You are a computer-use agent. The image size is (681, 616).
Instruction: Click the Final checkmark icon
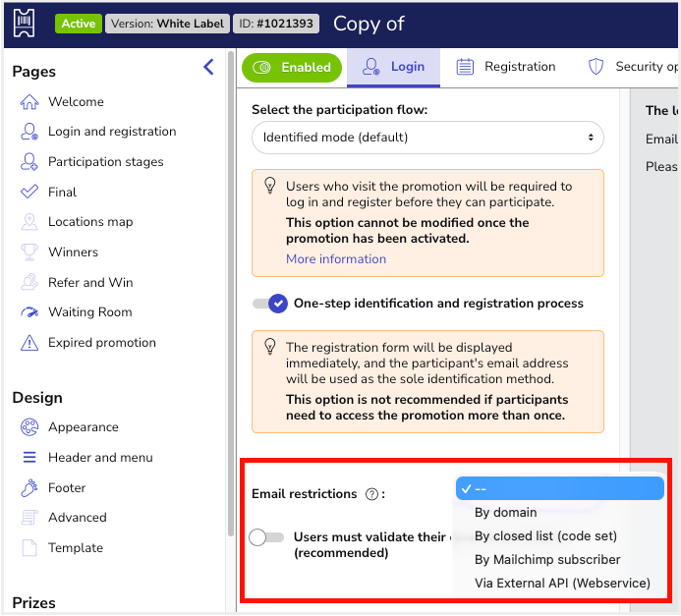(x=29, y=192)
